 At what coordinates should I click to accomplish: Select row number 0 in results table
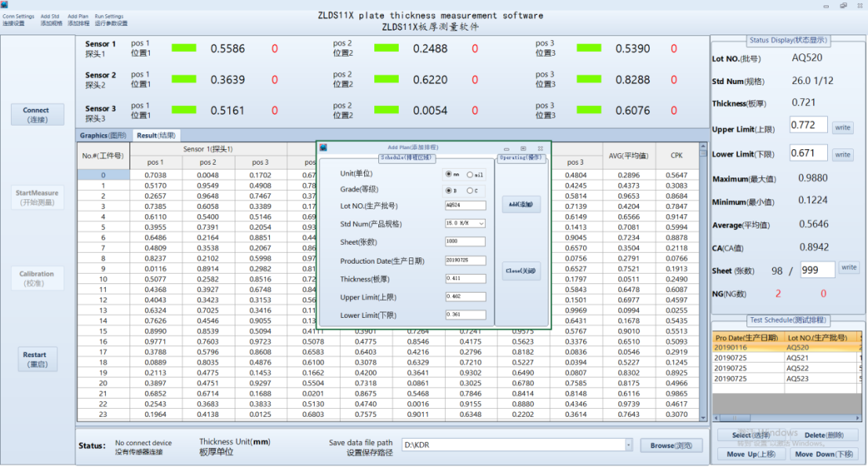[x=104, y=175]
